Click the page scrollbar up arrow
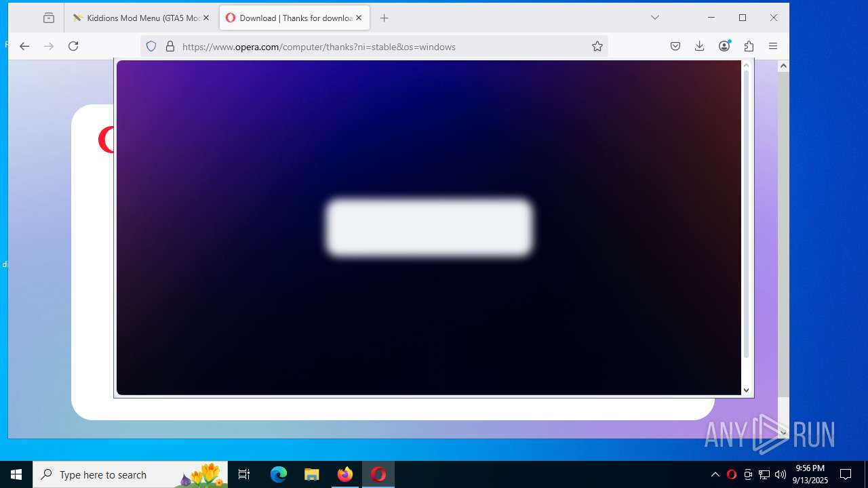 click(x=783, y=66)
